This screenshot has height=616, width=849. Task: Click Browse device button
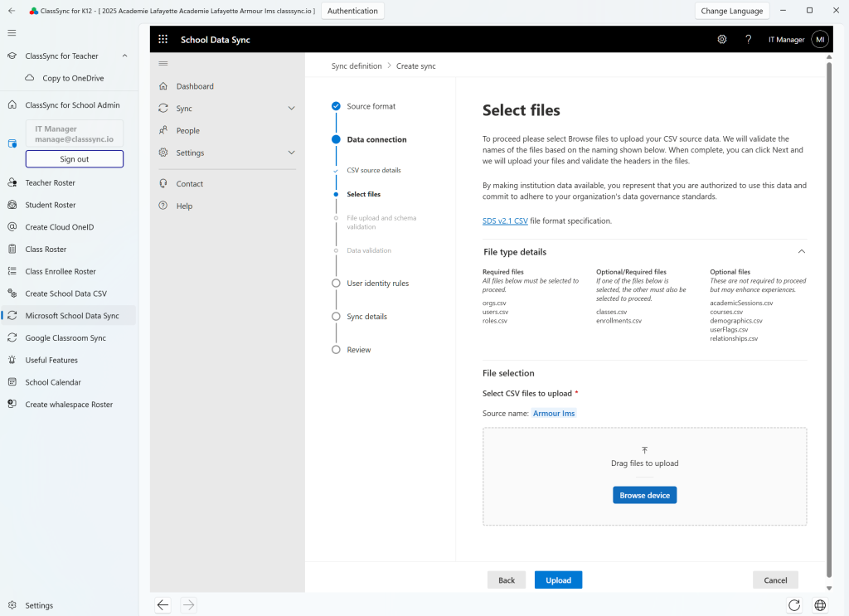pyautogui.click(x=644, y=495)
